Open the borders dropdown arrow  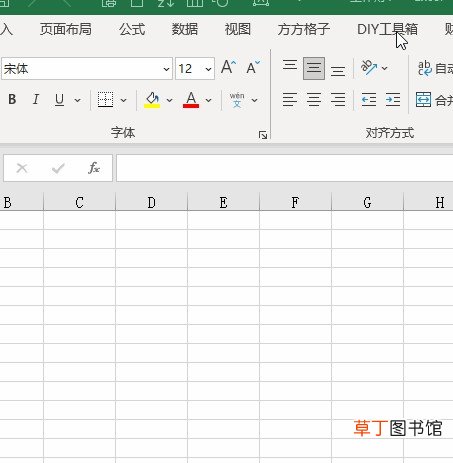(124, 100)
